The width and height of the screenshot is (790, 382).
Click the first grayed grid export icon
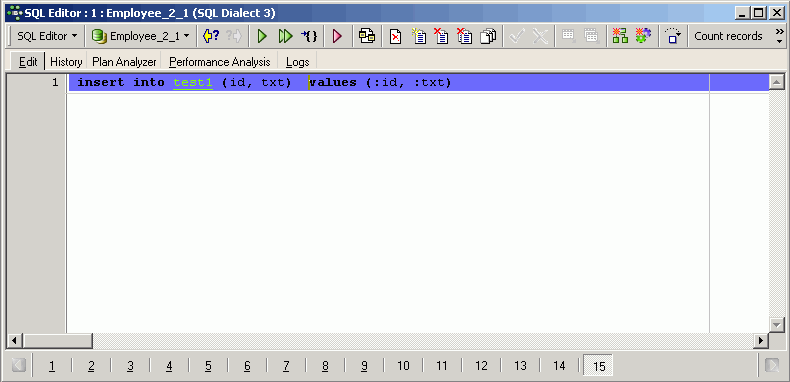click(x=569, y=36)
